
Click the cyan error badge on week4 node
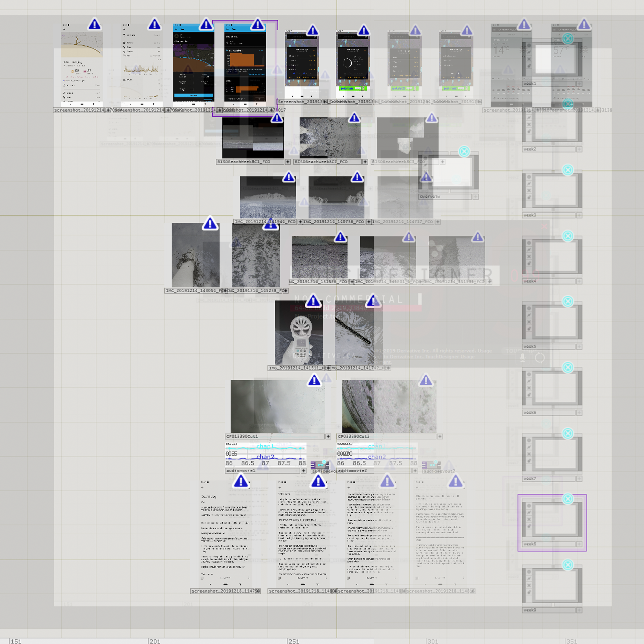568,236
